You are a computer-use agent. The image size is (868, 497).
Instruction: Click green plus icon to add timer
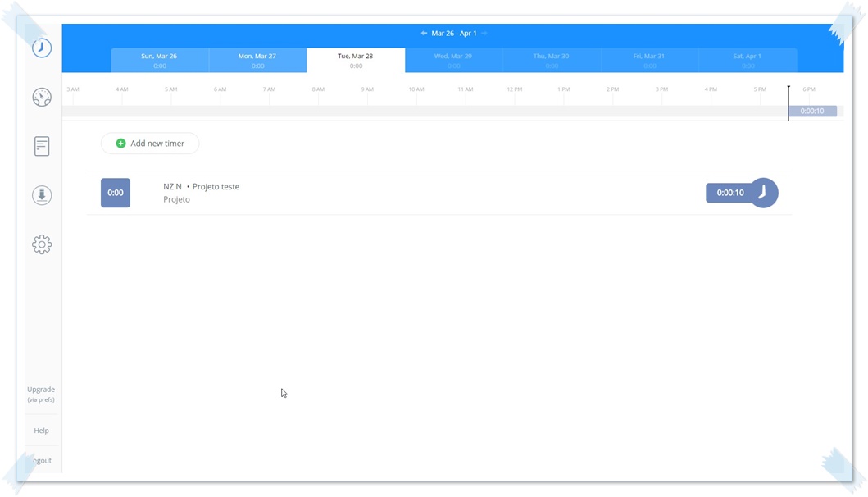coord(120,144)
